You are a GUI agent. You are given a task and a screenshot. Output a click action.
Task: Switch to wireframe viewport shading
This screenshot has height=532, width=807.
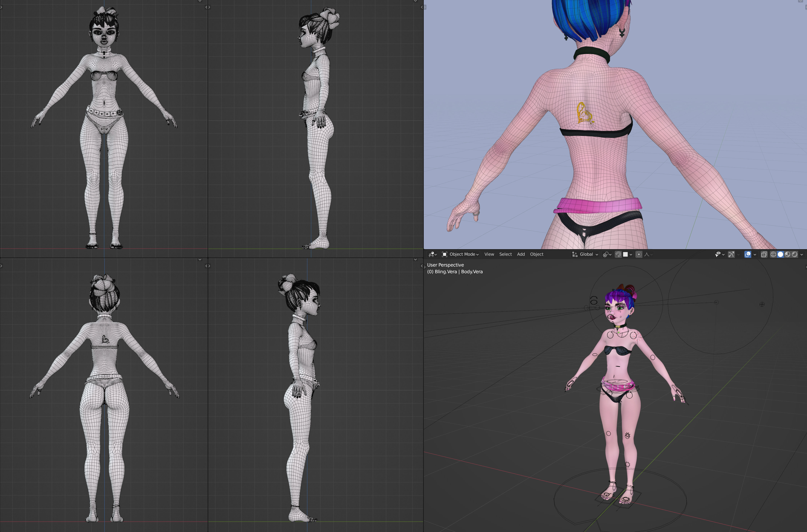click(773, 255)
